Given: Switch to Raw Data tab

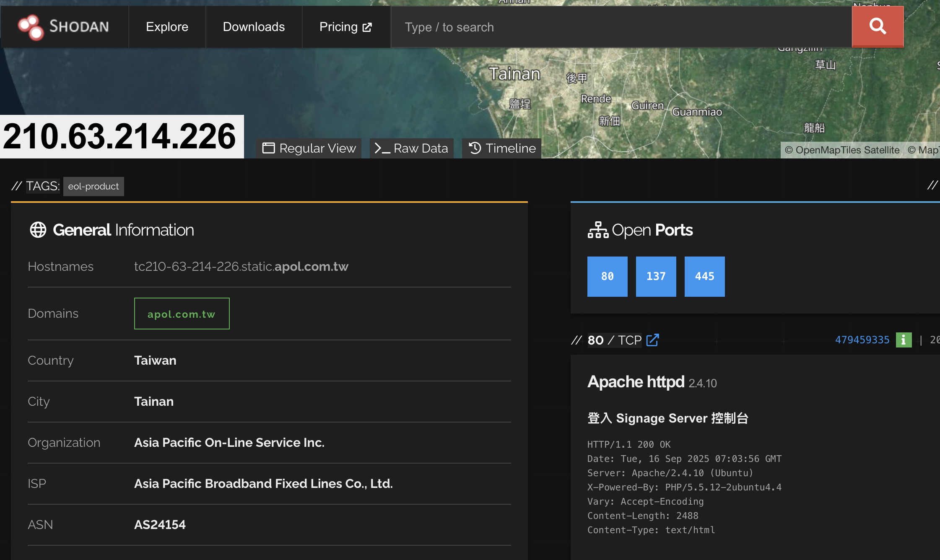Looking at the screenshot, I should click(x=411, y=148).
